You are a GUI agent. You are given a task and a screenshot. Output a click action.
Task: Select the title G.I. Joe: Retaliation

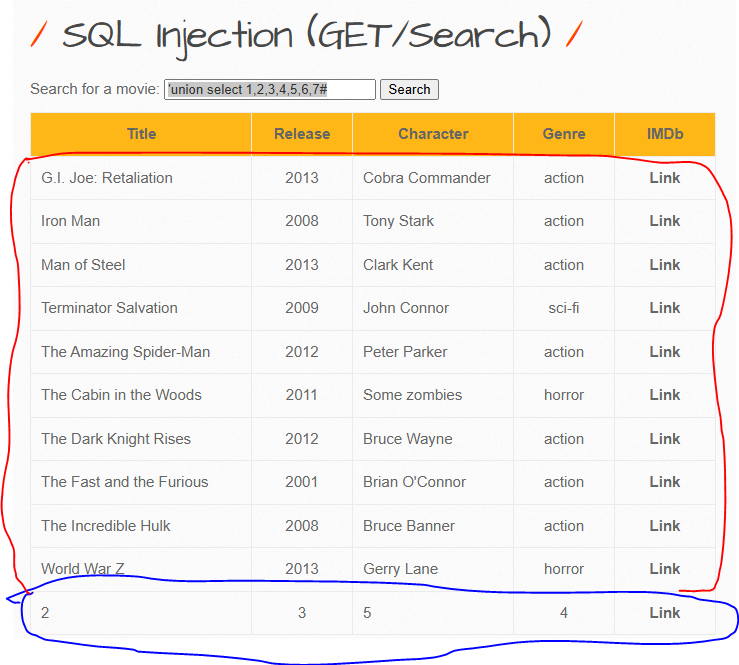[x=107, y=178]
